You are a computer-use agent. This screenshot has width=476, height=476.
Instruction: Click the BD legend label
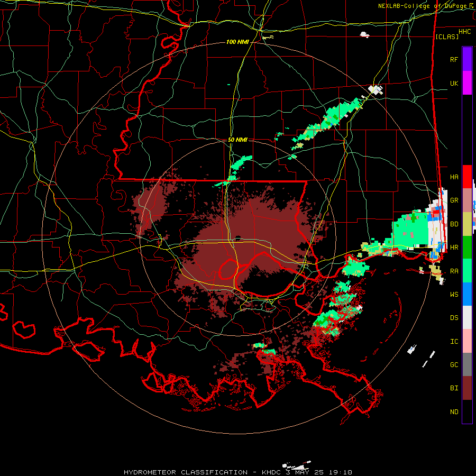pyautogui.click(x=454, y=224)
